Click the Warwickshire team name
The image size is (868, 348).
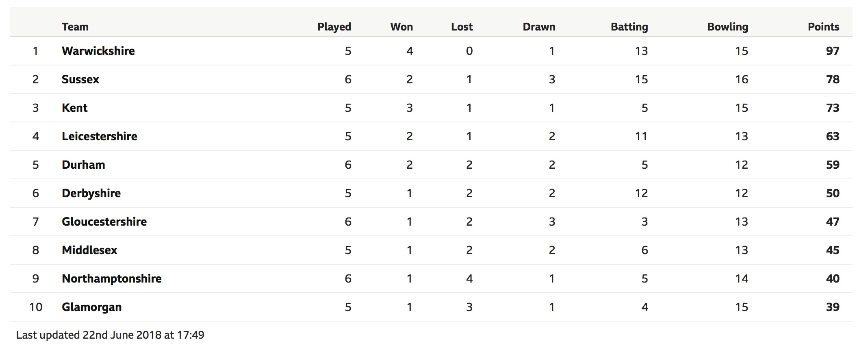pyautogui.click(x=98, y=51)
